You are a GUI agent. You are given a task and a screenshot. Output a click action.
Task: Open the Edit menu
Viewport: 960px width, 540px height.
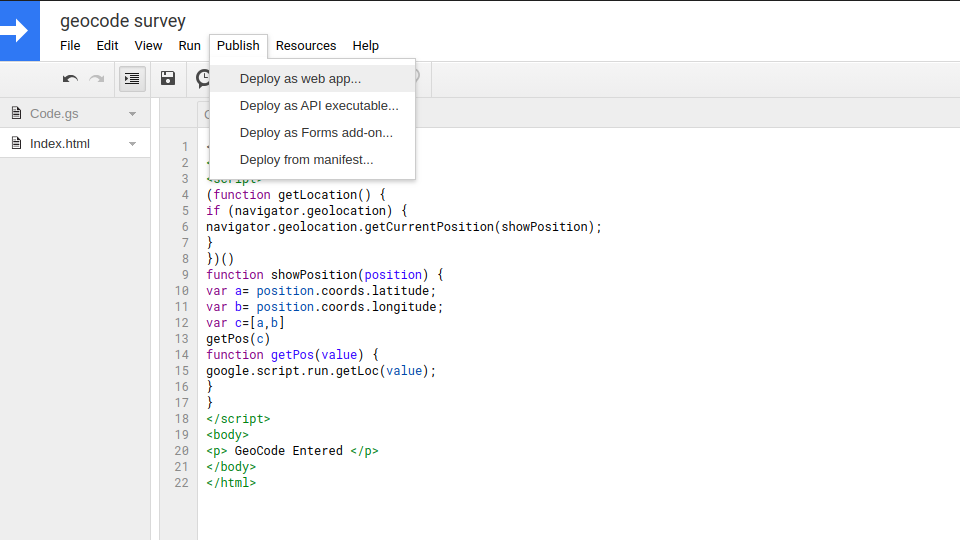(107, 46)
